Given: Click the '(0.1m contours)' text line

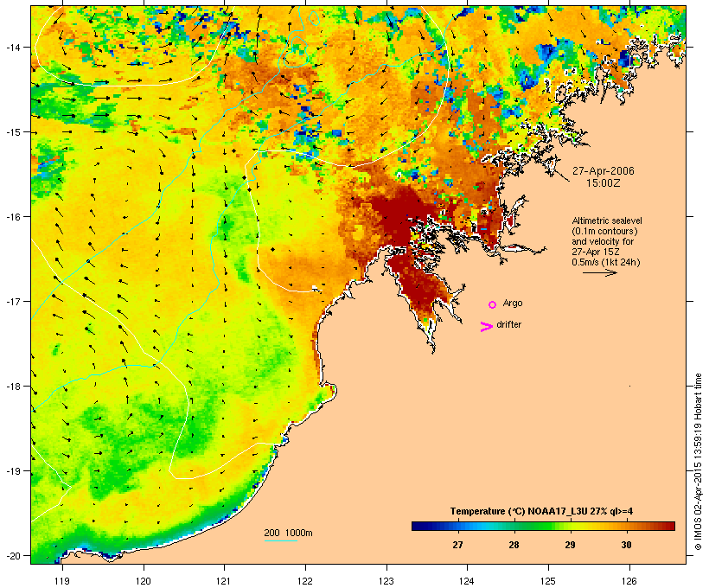Looking at the screenshot, I should (x=604, y=231).
